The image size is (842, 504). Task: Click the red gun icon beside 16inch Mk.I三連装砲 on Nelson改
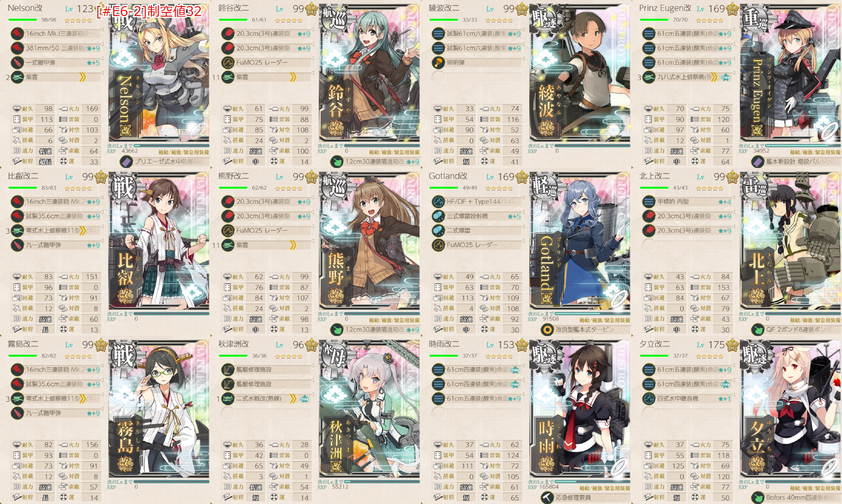point(17,34)
